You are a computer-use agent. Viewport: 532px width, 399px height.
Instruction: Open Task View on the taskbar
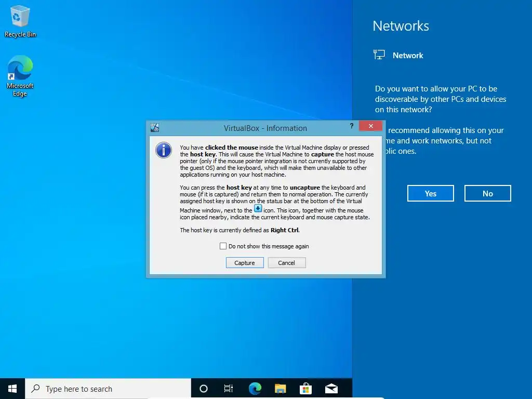pos(229,389)
